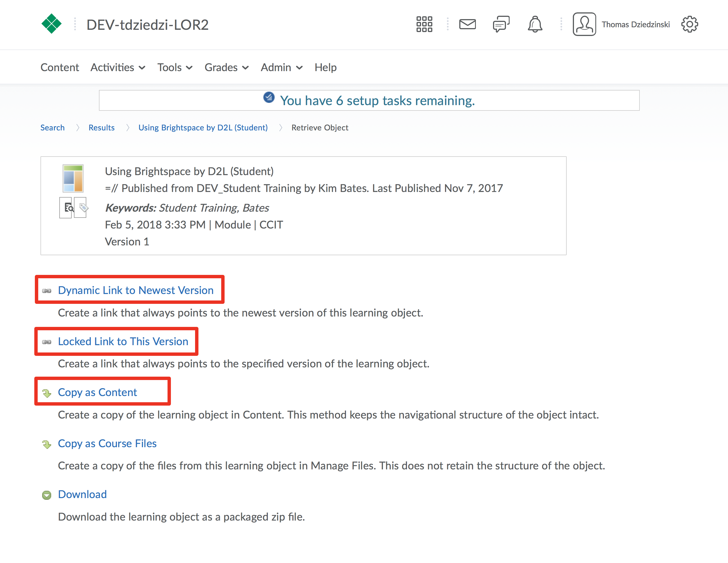Expand the Activities dropdown menu
The image size is (728, 563).
(x=118, y=67)
